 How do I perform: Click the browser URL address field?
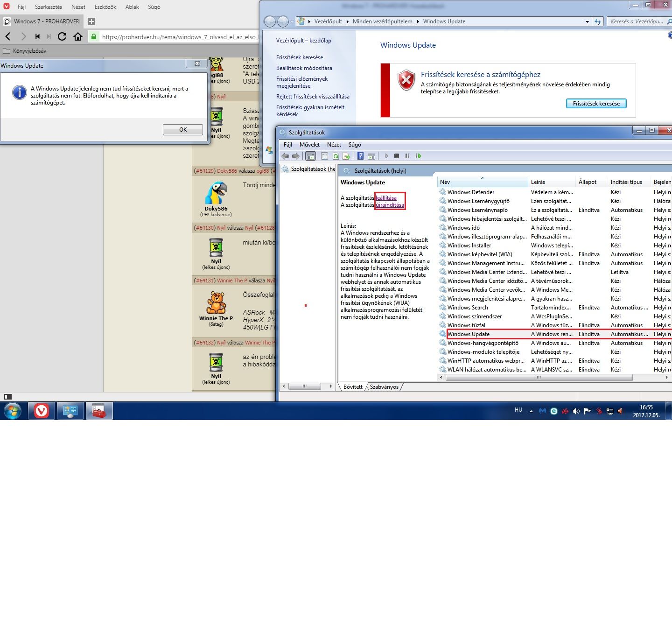(180, 37)
